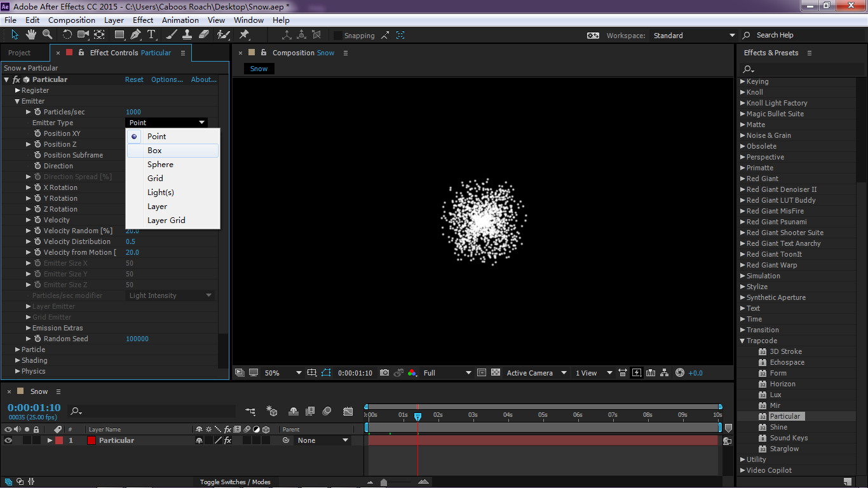Viewport: 868px width, 488px height.
Task: Select the Zoom tool in toolbar
Action: (x=48, y=35)
